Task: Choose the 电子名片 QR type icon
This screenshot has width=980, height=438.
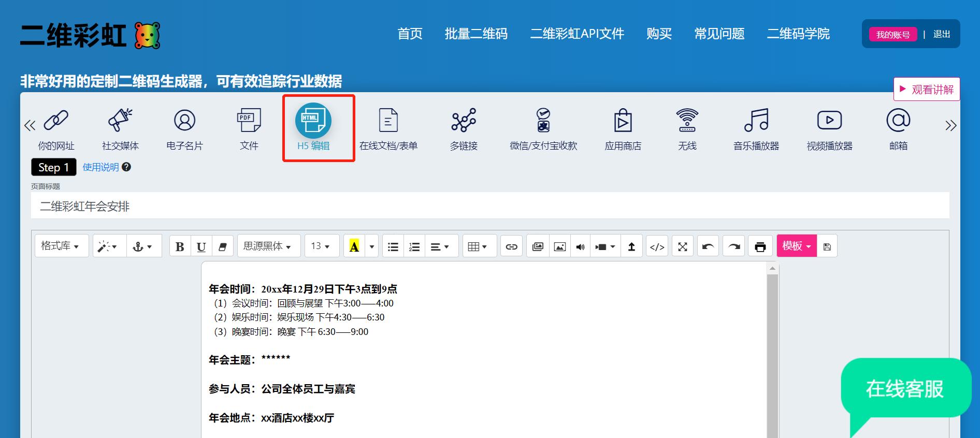Action: (x=184, y=128)
